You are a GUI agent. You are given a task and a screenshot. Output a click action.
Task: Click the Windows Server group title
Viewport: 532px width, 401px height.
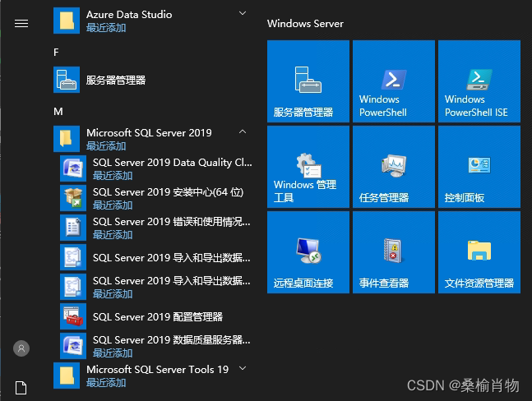[x=305, y=23]
